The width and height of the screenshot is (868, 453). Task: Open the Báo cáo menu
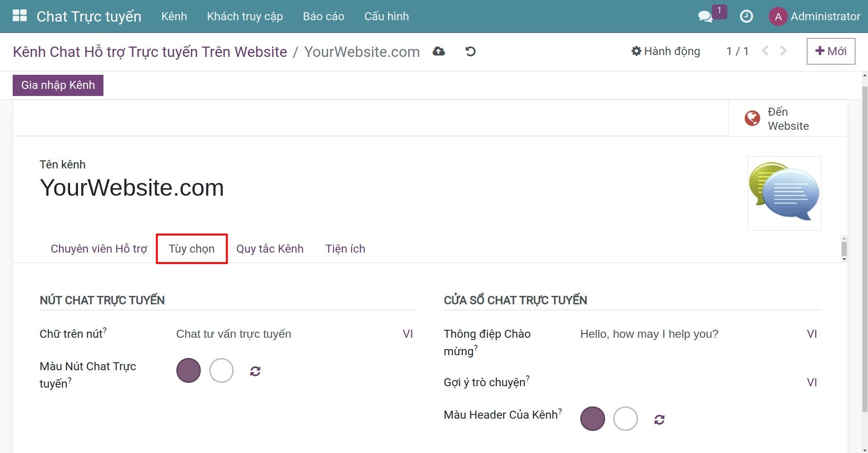coord(324,16)
